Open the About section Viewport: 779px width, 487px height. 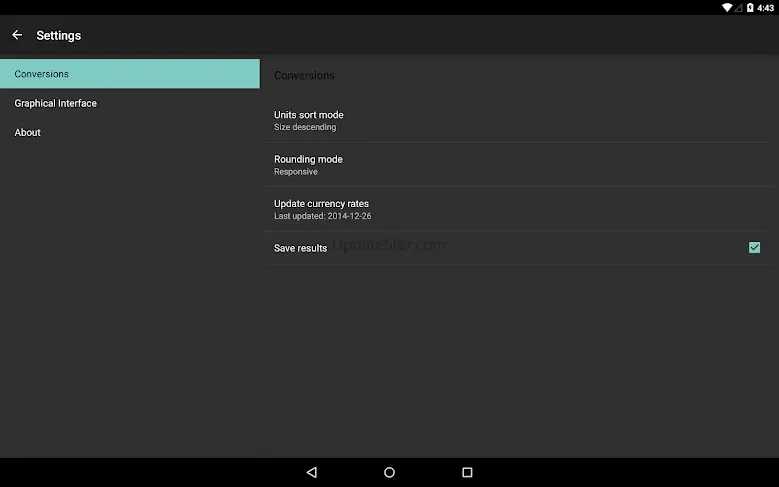[130, 132]
